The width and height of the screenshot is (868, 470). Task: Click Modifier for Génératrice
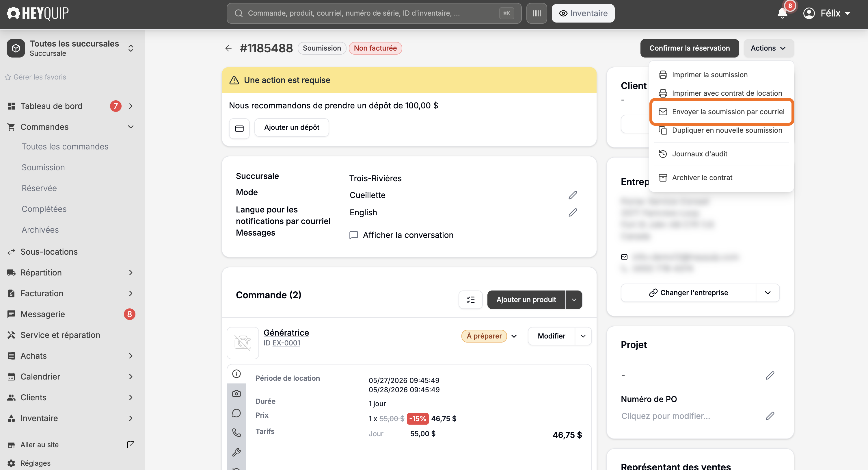(551, 336)
